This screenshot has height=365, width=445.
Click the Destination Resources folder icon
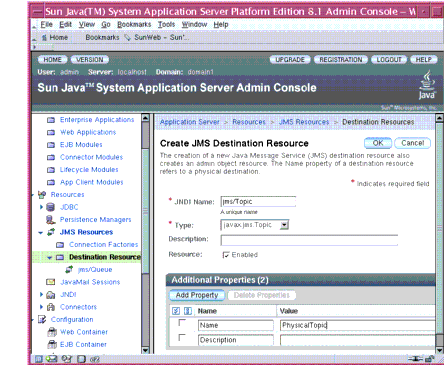[60, 257]
